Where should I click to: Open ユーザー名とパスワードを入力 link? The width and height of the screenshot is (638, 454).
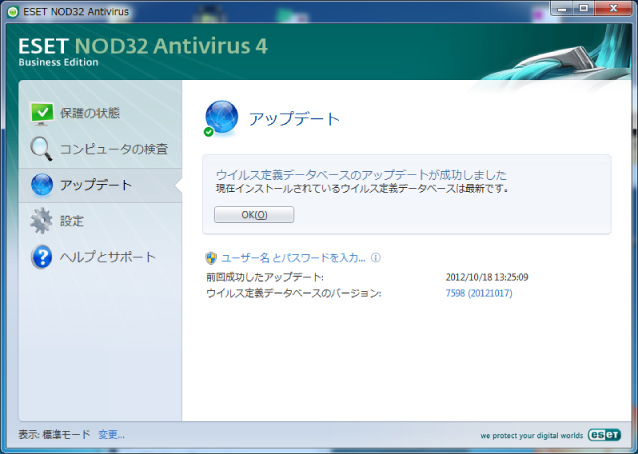(293, 258)
